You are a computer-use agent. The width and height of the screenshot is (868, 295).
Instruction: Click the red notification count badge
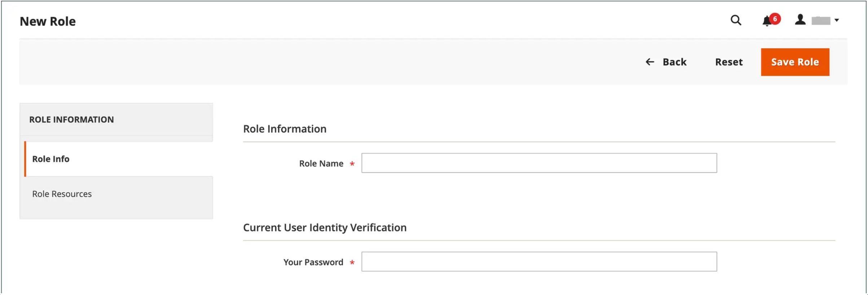775,19
